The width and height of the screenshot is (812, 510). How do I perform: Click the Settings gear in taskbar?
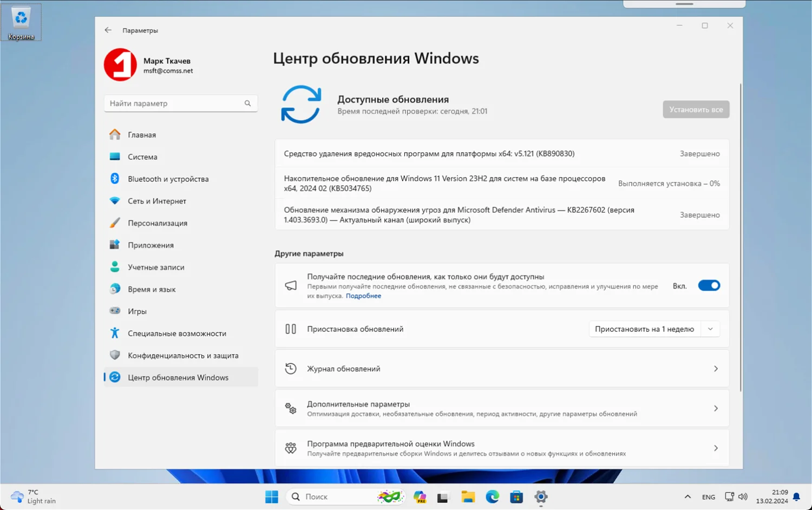tap(541, 496)
